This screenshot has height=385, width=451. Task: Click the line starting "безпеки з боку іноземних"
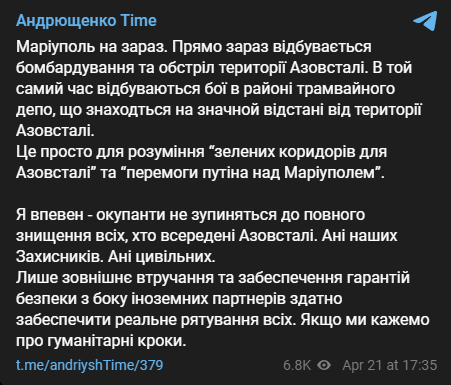coord(179,299)
